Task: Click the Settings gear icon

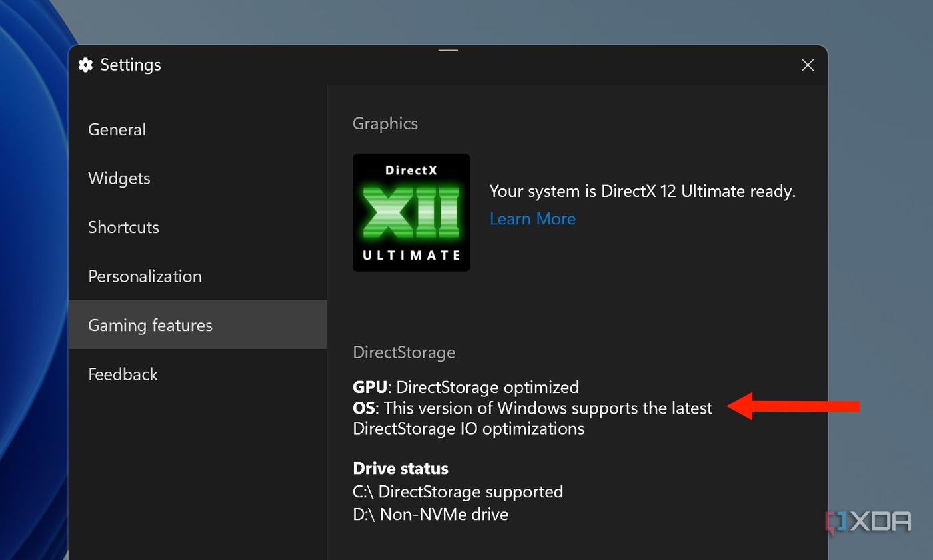Action: (x=85, y=65)
